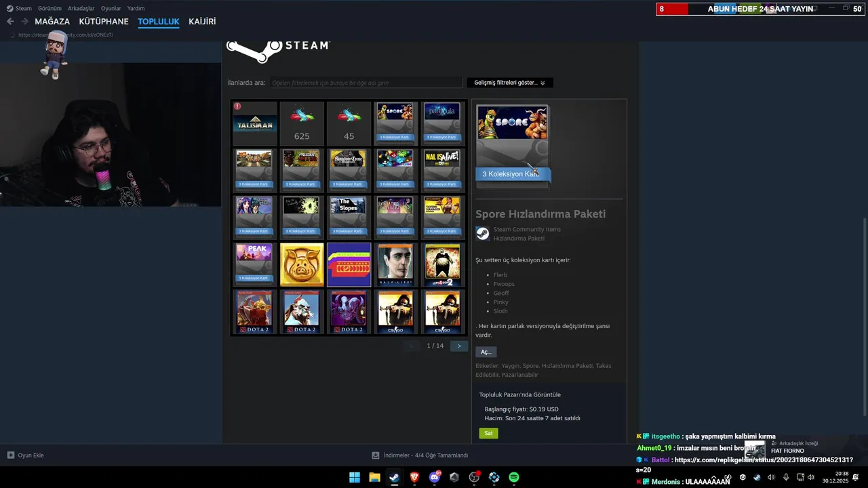
Task: Click the green Sat button
Action: tap(488, 433)
